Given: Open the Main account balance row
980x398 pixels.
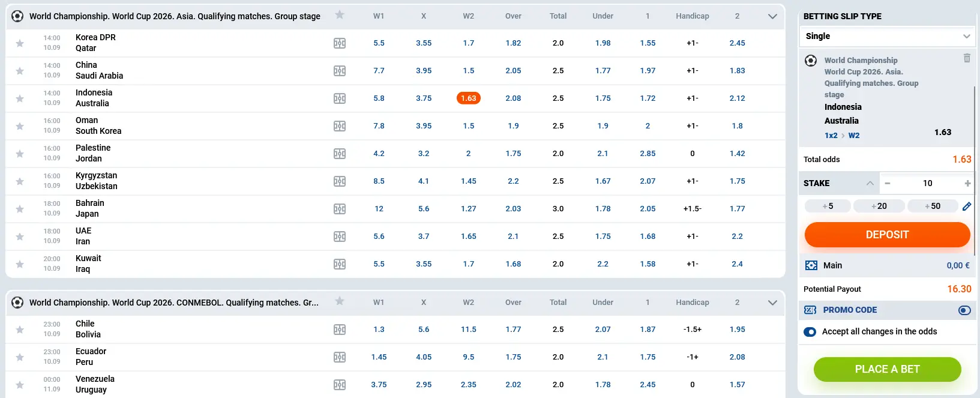Looking at the screenshot, I should click(887, 265).
